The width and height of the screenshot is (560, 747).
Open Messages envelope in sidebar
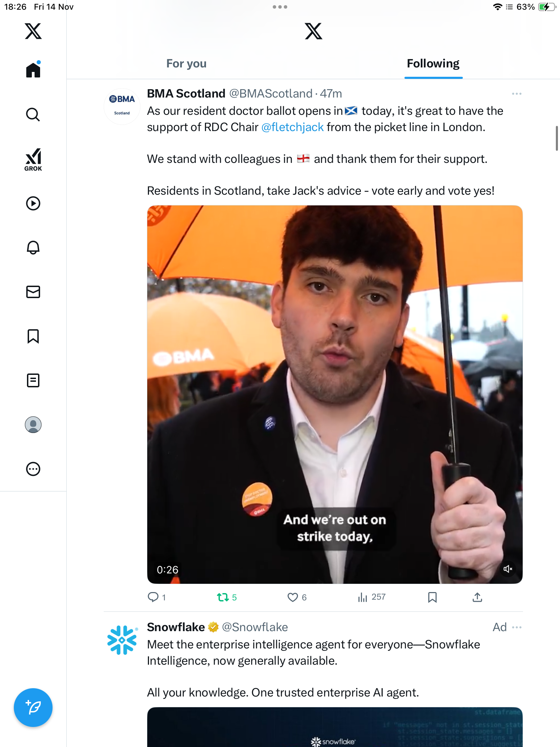33,292
